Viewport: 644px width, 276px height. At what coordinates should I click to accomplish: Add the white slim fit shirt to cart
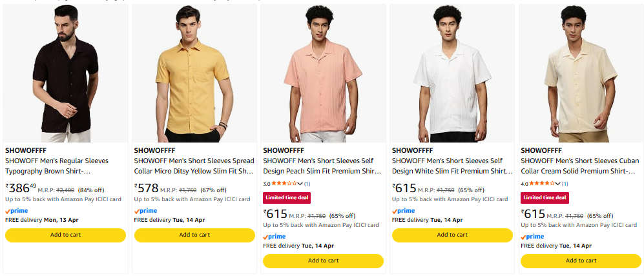click(452, 235)
